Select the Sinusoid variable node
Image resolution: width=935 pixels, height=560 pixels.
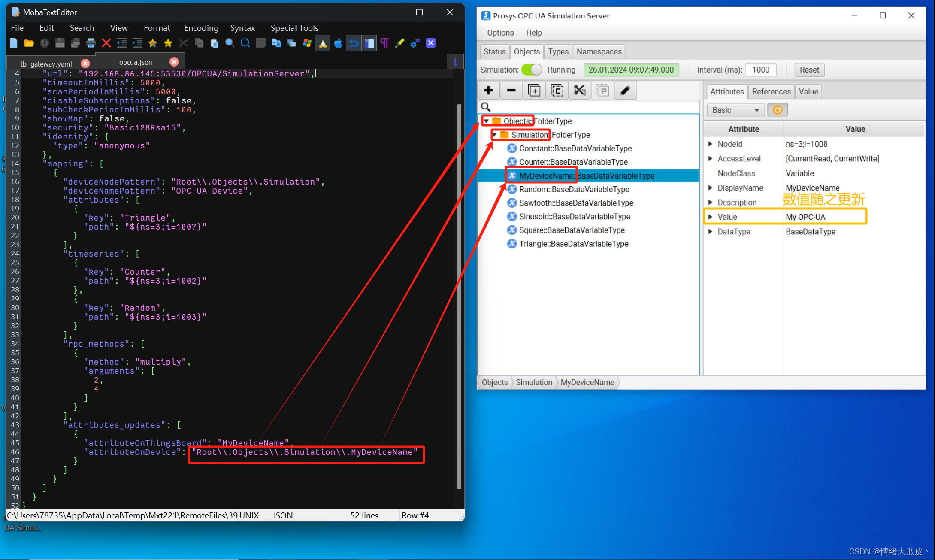(574, 217)
